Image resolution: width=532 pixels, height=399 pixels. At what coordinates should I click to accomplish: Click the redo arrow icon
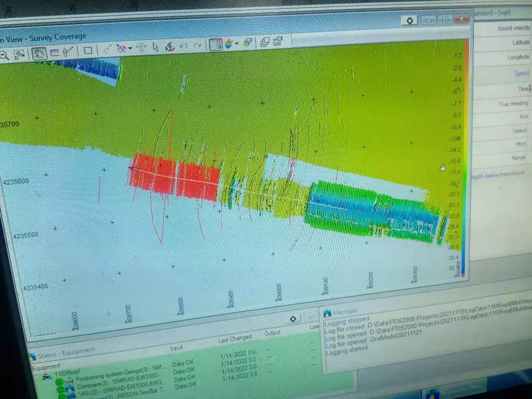[x=197, y=45]
